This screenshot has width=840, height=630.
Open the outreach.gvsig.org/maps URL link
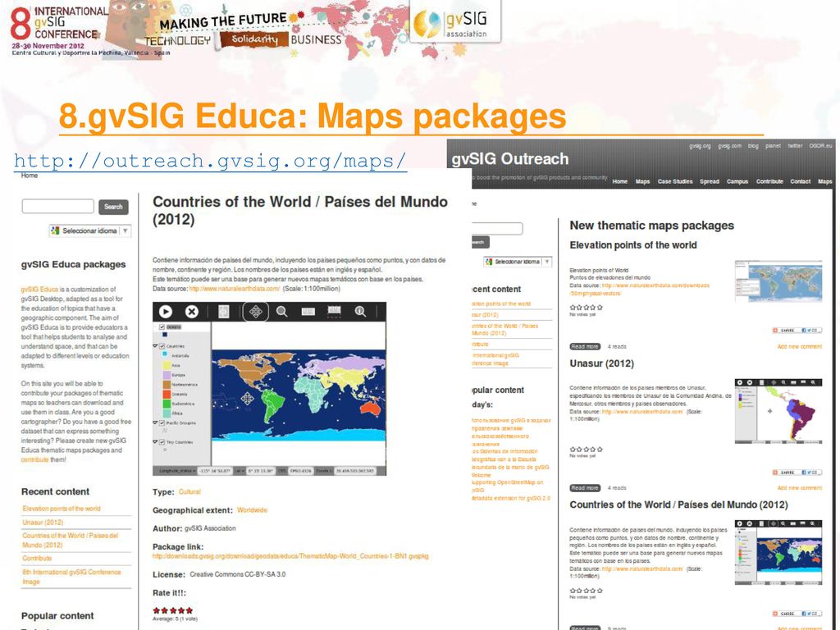coord(210,161)
